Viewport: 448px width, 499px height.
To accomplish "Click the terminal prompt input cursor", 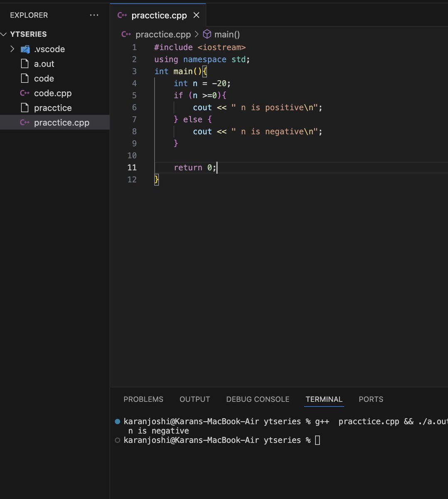I will pos(318,440).
